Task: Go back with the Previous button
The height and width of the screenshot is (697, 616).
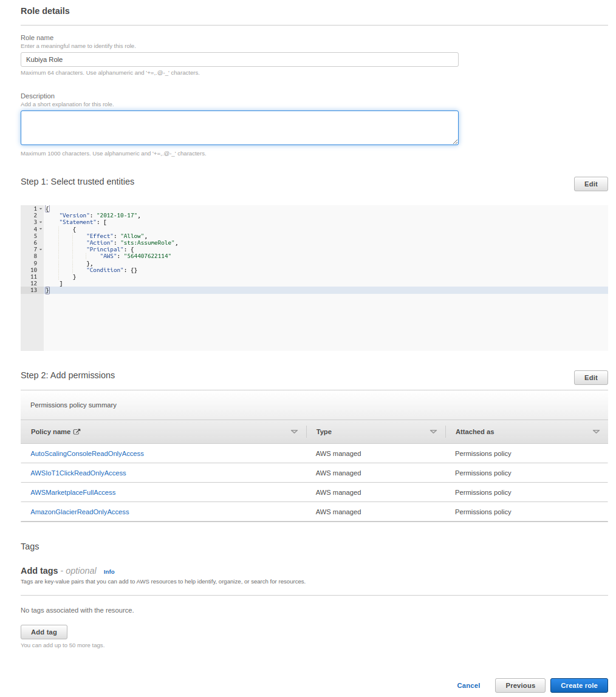Action: (520, 685)
